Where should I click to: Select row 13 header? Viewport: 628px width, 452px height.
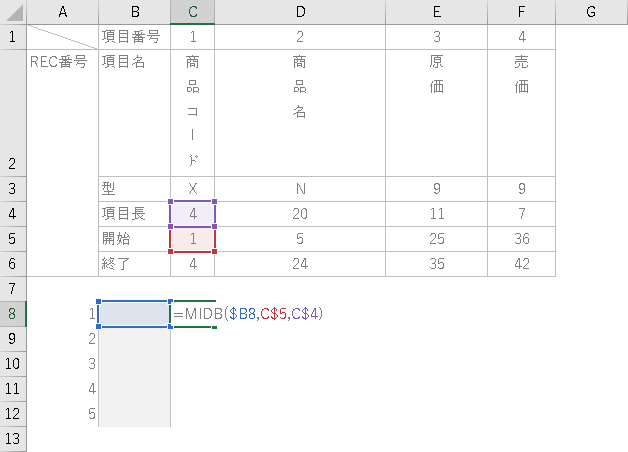13,439
